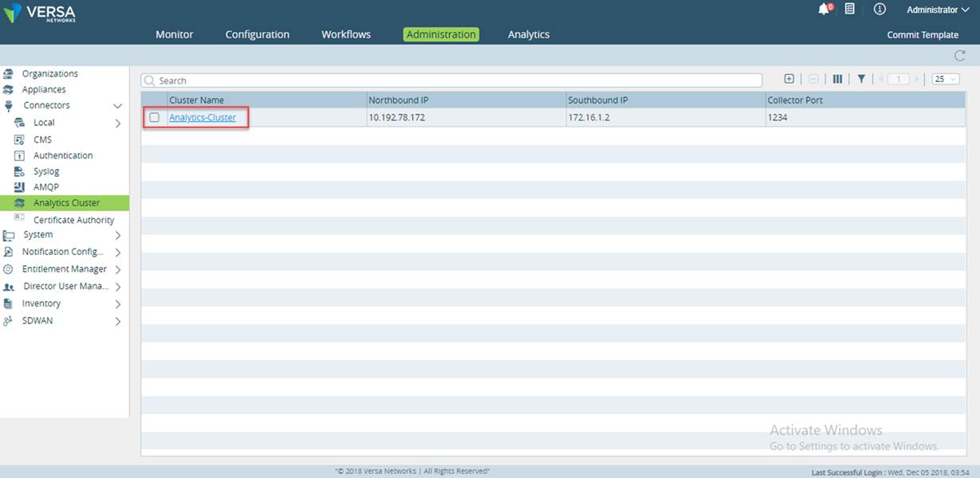Image resolution: width=980 pixels, height=478 pixels.
Task: Open the rows-per-page 25 dropdown
Action: point(946,79)
